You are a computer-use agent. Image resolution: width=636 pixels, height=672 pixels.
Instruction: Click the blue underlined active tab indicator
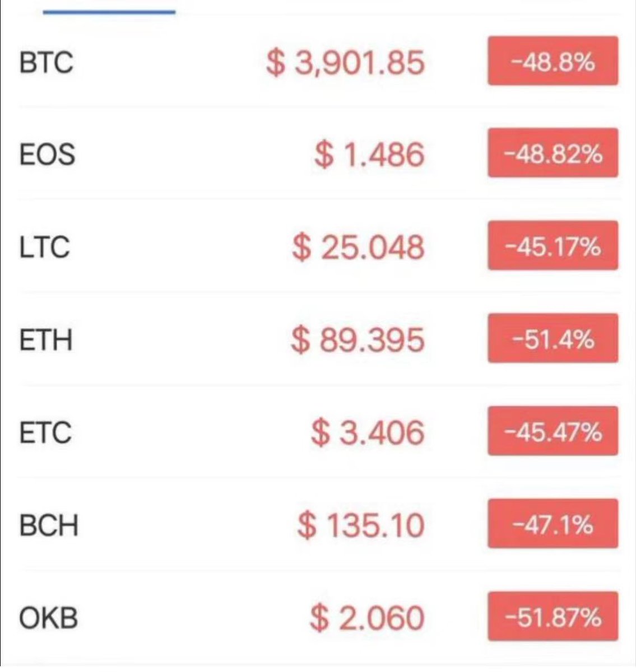click(109, 11)
